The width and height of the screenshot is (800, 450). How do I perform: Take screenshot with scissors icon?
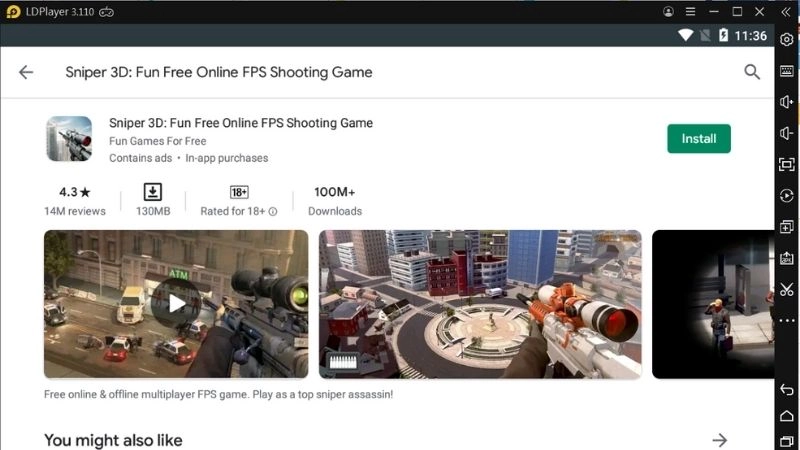tap(787, 289)
